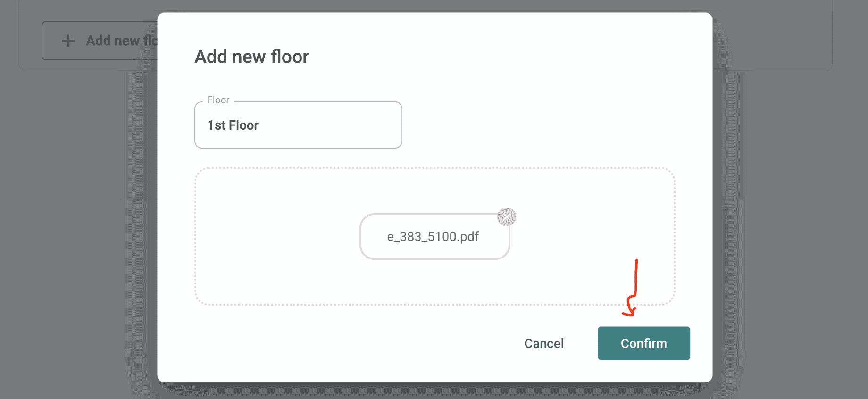
Task: Click the plus icon behind the dialog
Action: coord(68,41)
